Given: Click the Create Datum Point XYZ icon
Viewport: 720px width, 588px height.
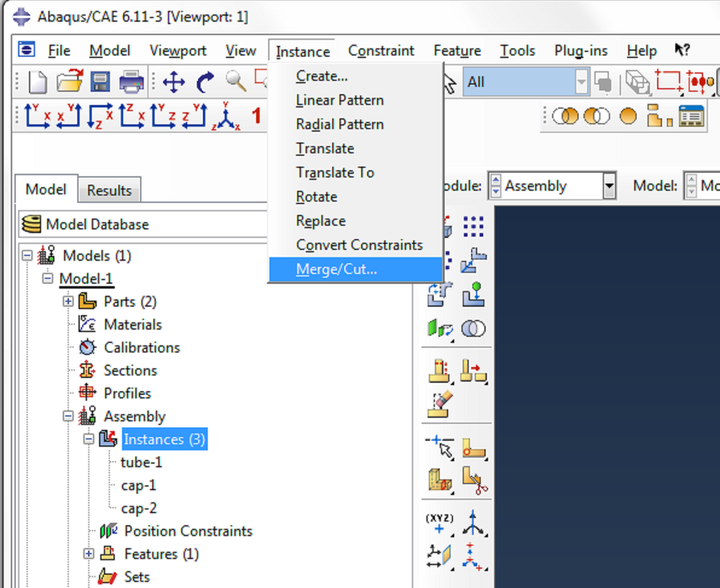Looking at the screenshot, I should tap(439, 524).
